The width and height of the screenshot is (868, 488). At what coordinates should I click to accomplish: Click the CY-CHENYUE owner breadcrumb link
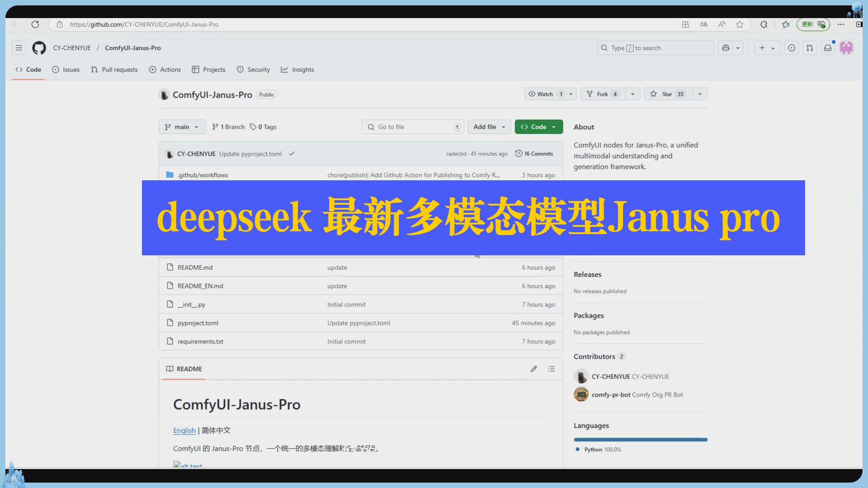click(x=72, y=48)
